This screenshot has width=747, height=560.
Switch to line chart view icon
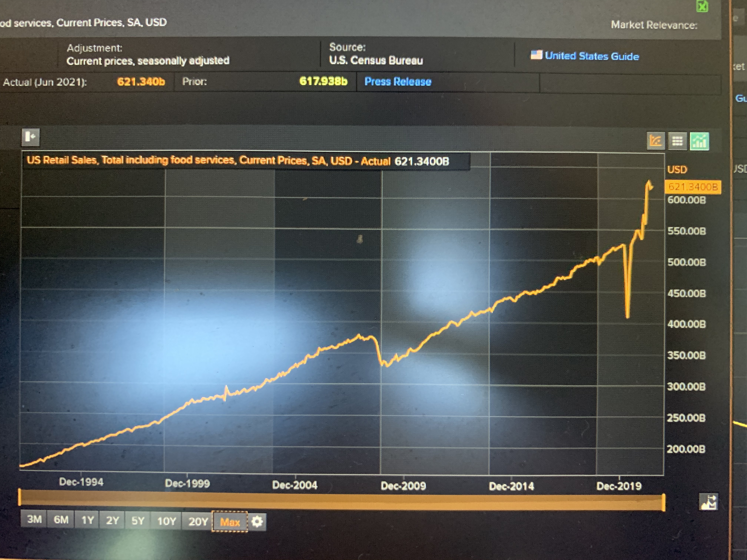pyautogui.click(x=655, y=141)
